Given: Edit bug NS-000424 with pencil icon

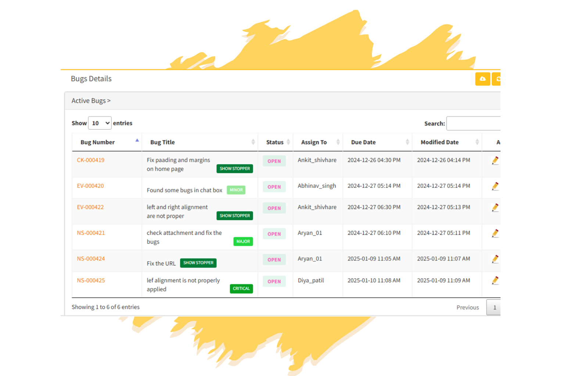Looking at the screenshot, I should [495, 259].
